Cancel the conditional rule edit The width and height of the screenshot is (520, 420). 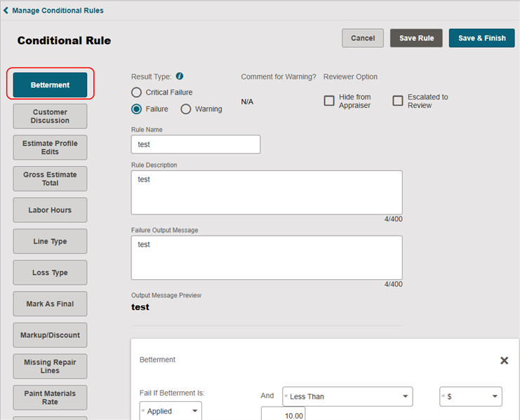(363, 38)
